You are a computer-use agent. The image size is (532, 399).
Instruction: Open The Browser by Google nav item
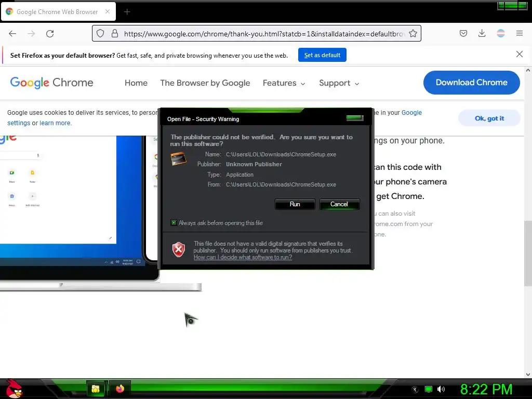205,83
